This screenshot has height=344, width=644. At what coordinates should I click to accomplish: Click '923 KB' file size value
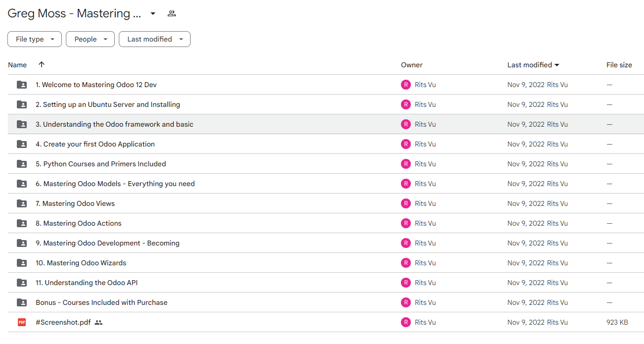click(x=617, y=322)
